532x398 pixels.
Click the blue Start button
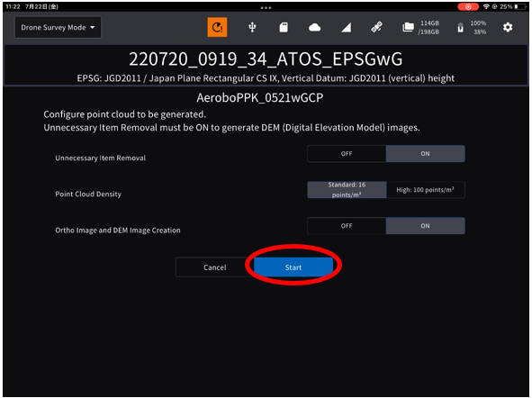point(293,267)
